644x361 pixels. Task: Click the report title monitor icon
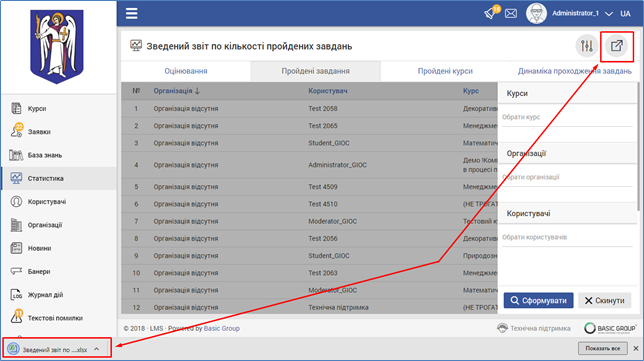(136, 45)
